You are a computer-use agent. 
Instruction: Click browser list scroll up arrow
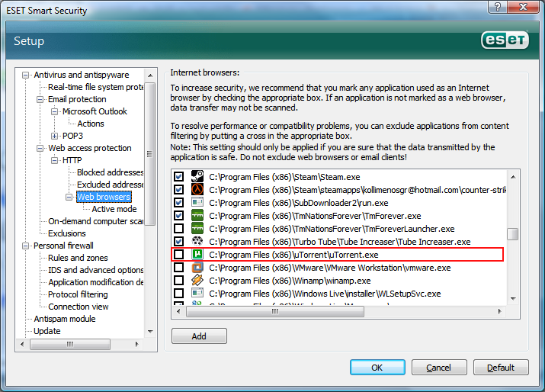click(x=513, y=177)
